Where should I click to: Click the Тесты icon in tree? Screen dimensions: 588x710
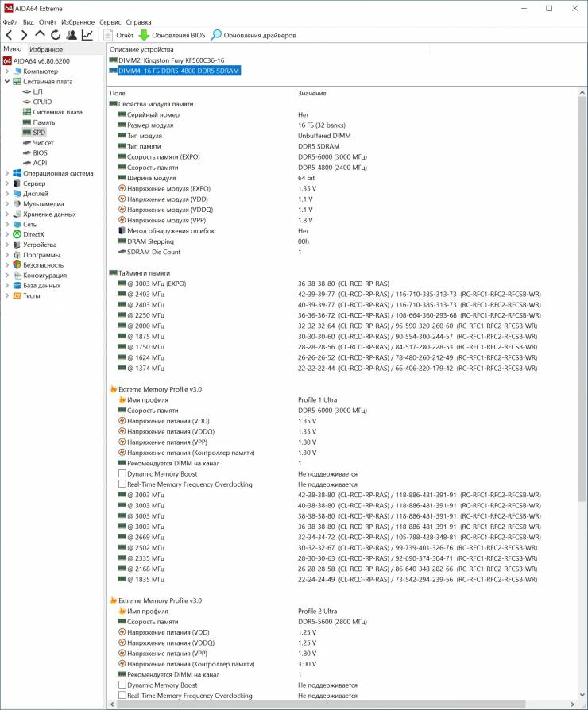[17, 295]
